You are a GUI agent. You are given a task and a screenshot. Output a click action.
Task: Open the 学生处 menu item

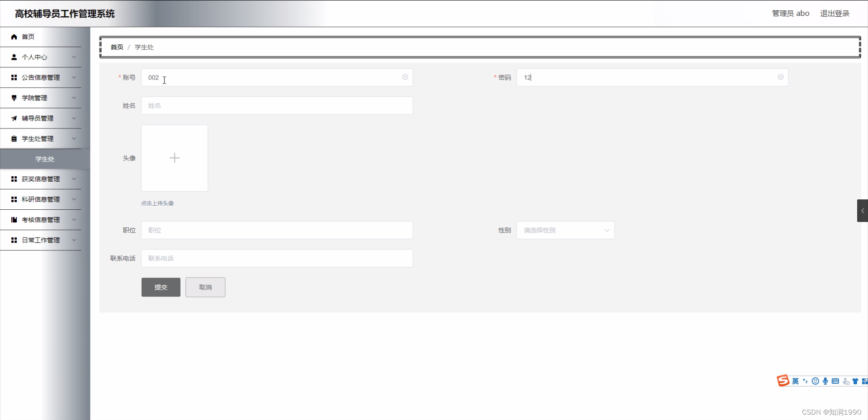(x=45, y=159)
